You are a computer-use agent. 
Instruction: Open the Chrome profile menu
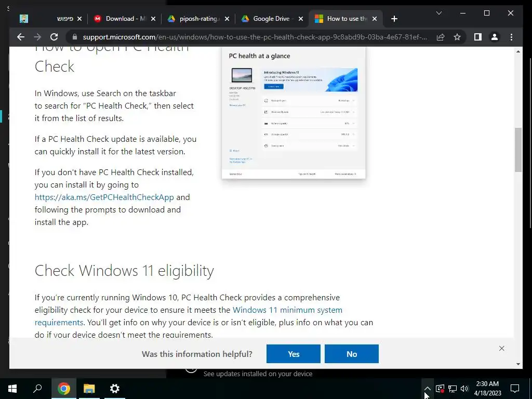[495, 37]
